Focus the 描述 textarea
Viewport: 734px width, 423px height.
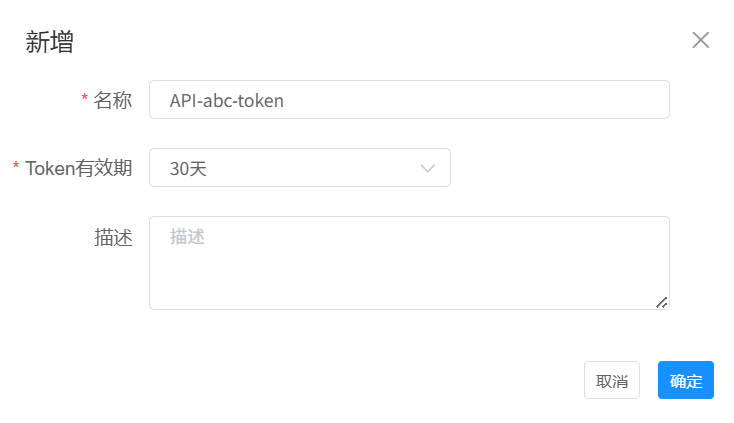coord(409,263)
